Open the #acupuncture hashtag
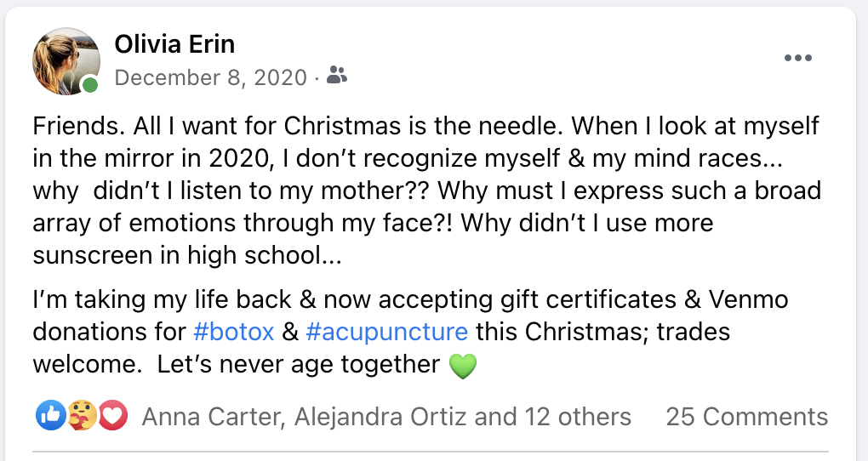Viewport: 868px width, 461px height. (386, 331)
